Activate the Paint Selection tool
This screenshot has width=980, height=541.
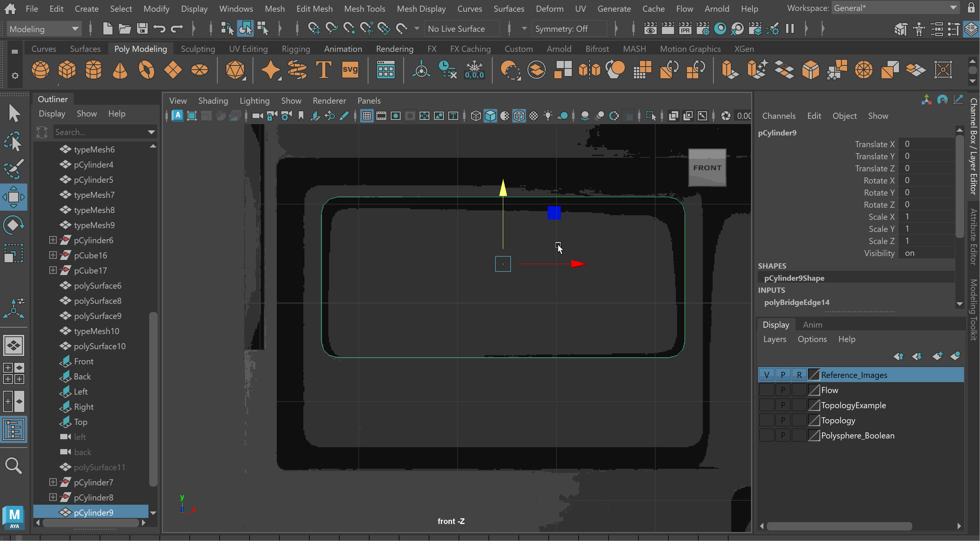pos(14,169)
